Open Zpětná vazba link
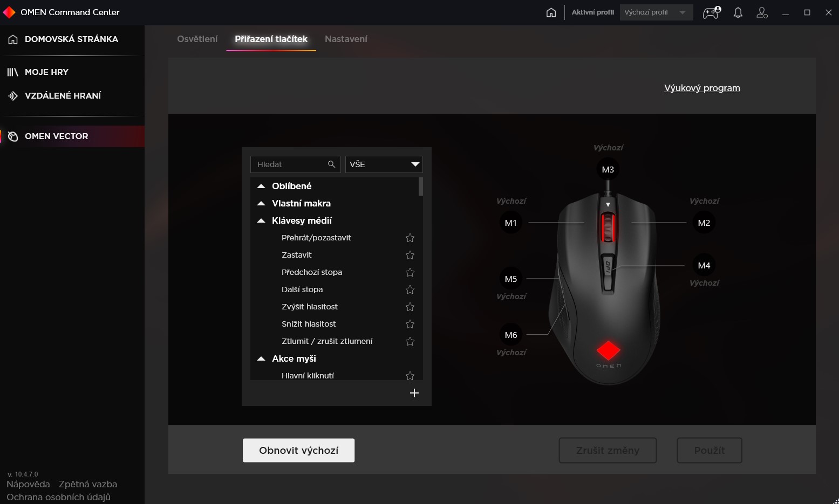 tap(88, 484)
